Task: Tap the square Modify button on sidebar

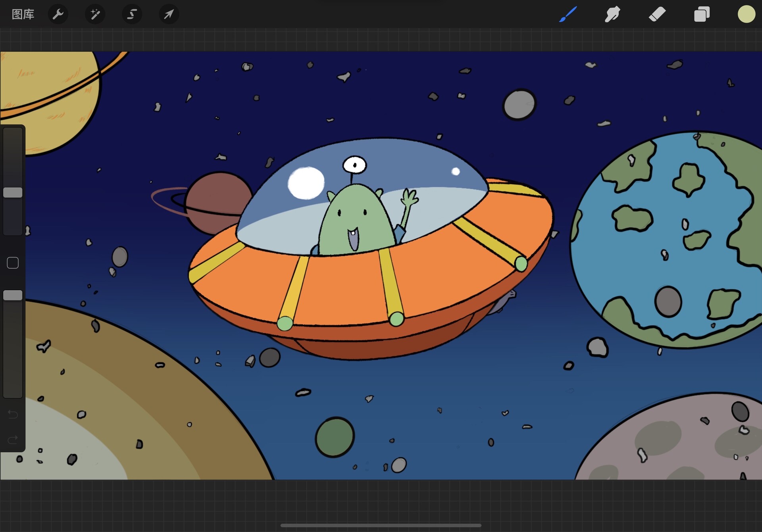Action: pyautogui.click(x=13, y=263)
